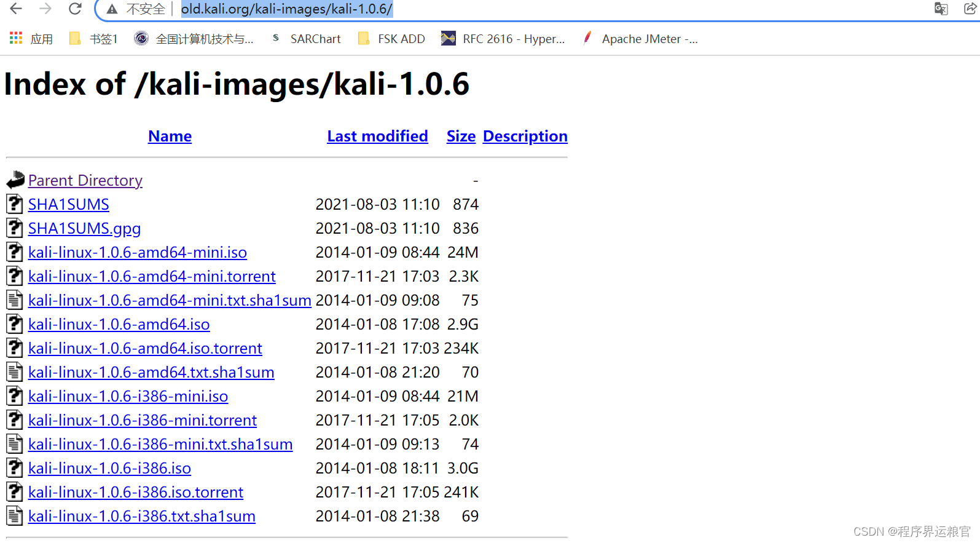980x543 pixels.
Task: Click the Index of /kali-images/kali-1.0.6 heading
Action: [237, 84]
